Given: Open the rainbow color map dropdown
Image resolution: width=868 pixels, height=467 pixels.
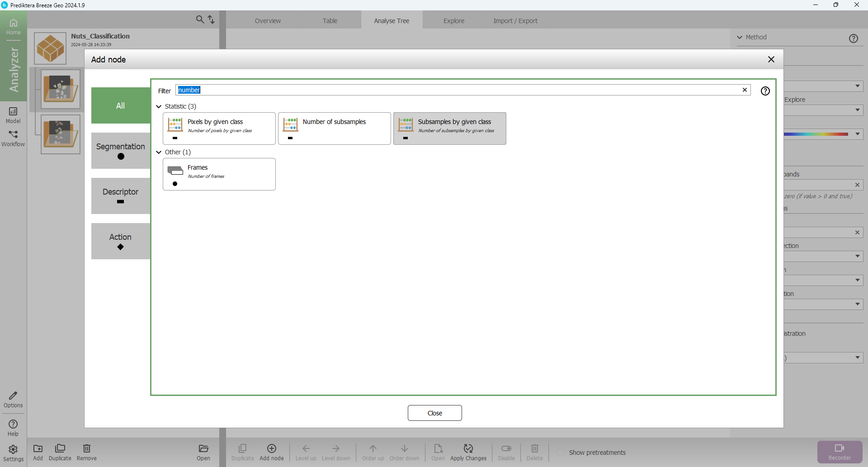Looking at the screenshot, I should [857, 134].
